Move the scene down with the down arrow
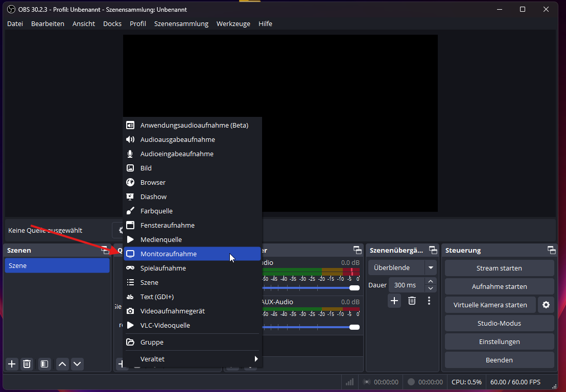Viewport: 566px width, 392px height. coord(77,364)
